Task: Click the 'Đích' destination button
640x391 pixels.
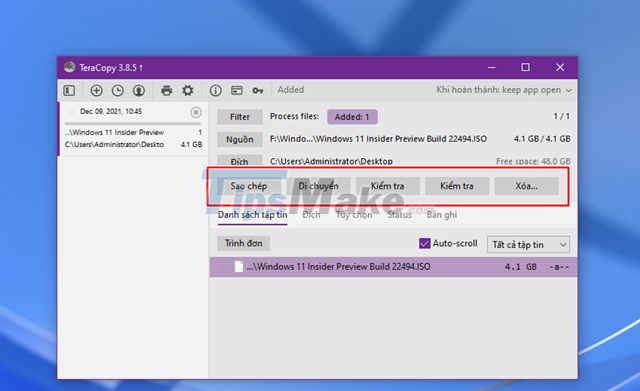Action: [x=240, y=161]
